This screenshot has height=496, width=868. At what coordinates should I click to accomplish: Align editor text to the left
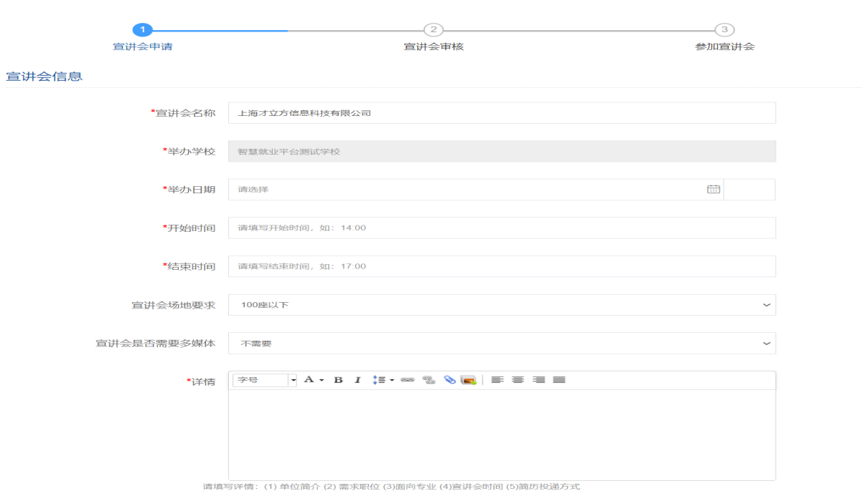[x=497, y=380]
